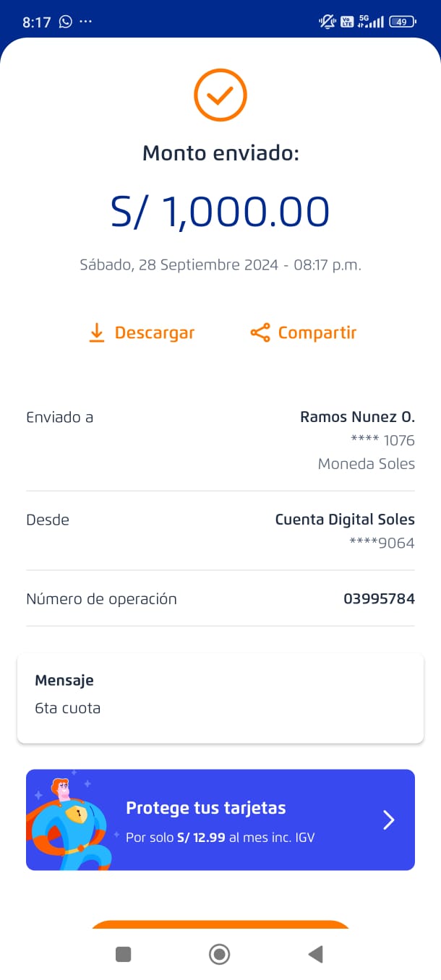Tap the WhatsApp notification icon in status bar

pyautogui.click(x=66, y=22)
